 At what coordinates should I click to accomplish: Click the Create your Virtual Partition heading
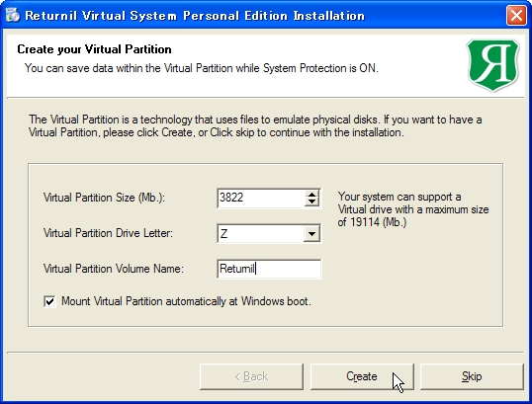[x=94, y=49]
